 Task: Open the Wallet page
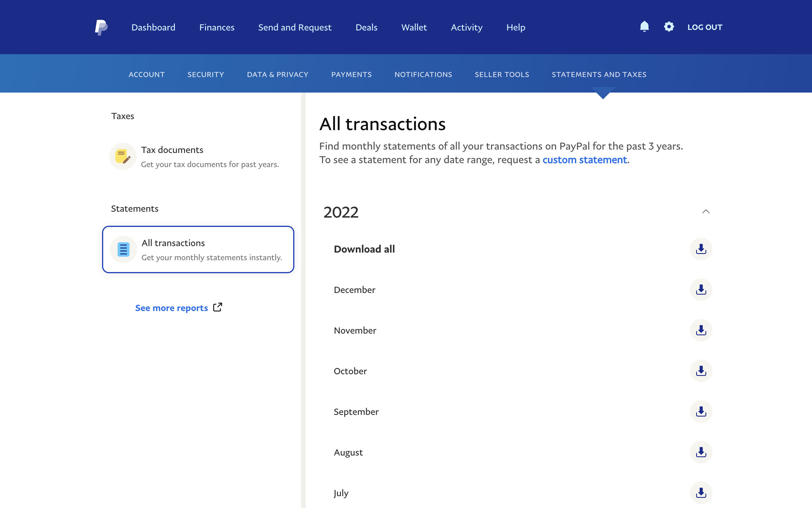414,27
